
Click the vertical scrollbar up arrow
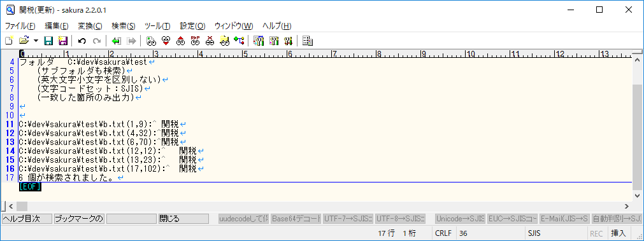click(638, 60)
